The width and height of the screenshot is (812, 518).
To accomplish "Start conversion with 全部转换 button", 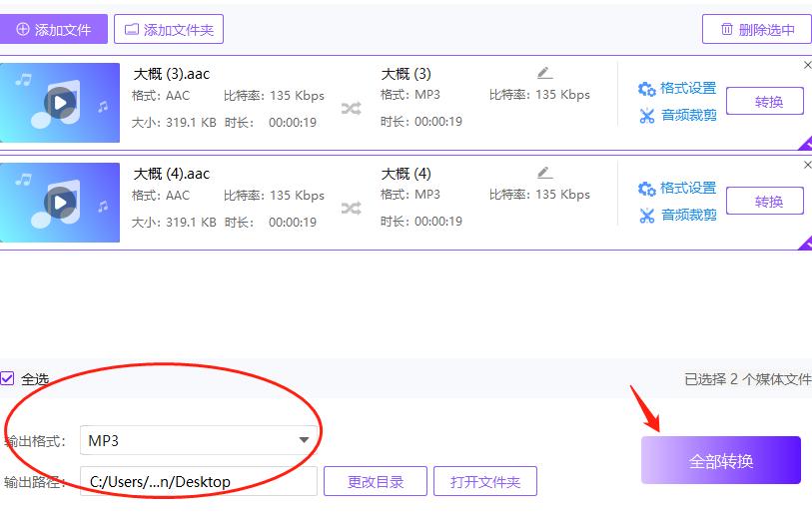I will click(721, 460).
